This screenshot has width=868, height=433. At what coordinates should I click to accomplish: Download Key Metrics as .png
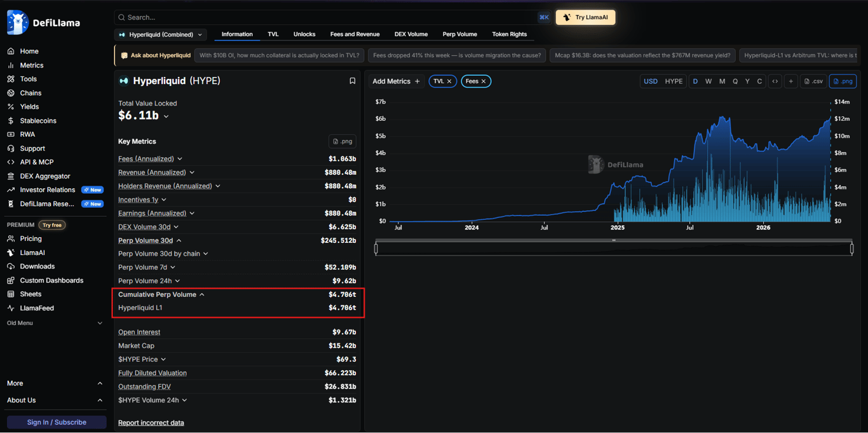[342, 141]
